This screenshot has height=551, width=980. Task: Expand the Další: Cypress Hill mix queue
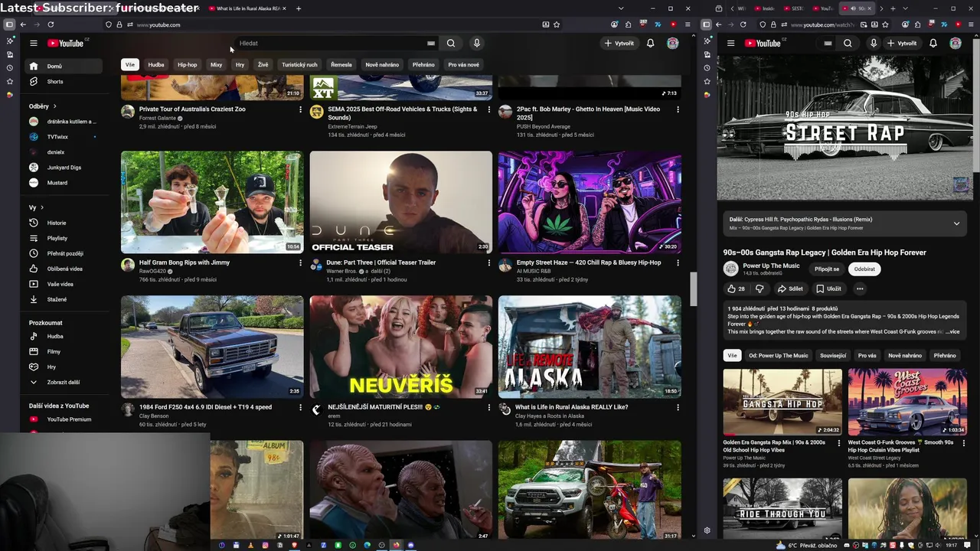[956, 223]
